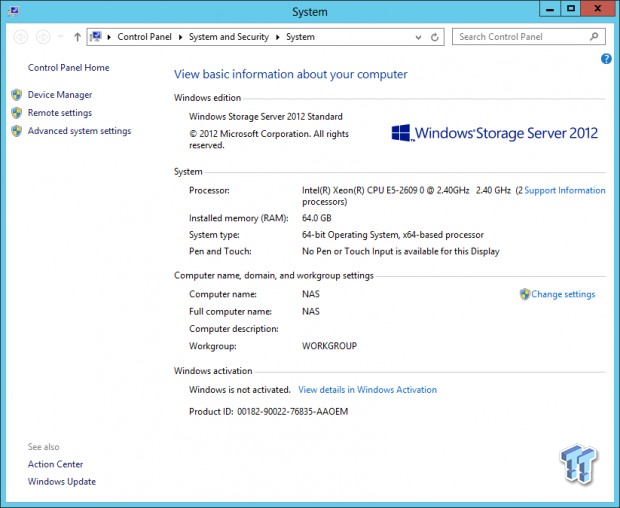Open Remote settings
The height and width of the screenshot is (508, 620).
[x=60, y=113]
